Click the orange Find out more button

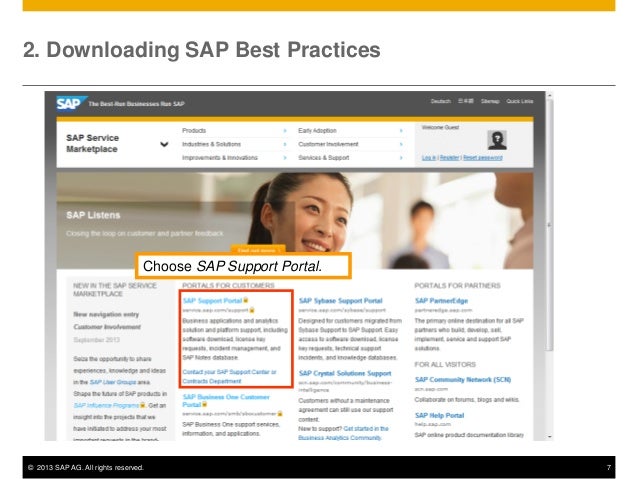tap(258, 249)
